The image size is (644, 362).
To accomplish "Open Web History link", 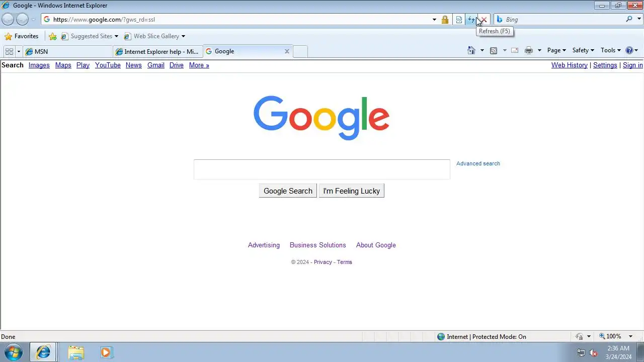I will click(570, 65).
